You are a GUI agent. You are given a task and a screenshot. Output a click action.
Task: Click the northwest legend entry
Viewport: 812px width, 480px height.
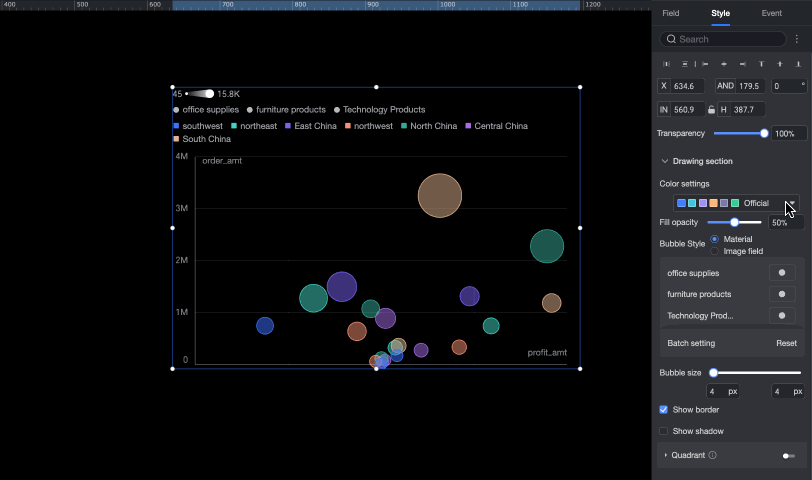[x=369, y=126]
